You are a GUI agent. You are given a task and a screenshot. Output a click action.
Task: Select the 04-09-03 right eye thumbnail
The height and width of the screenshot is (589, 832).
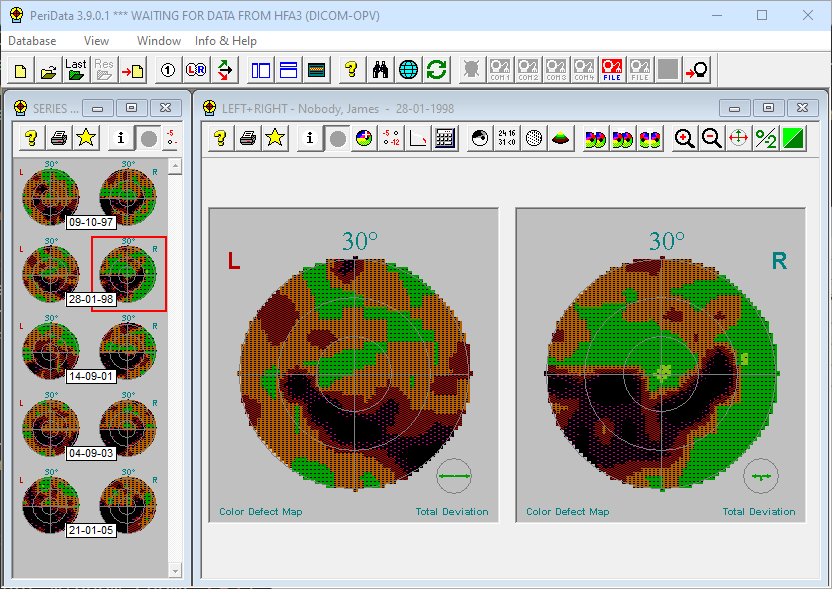(128, 424)
